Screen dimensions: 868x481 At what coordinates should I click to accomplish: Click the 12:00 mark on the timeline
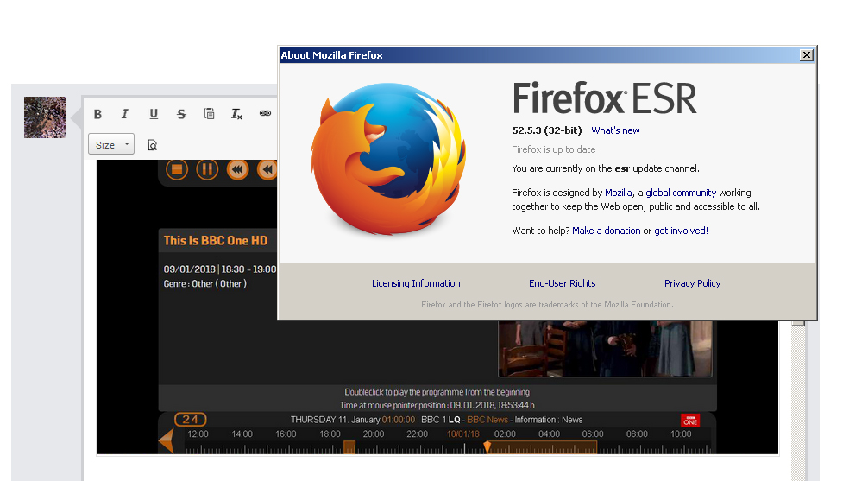pos(198,434)
